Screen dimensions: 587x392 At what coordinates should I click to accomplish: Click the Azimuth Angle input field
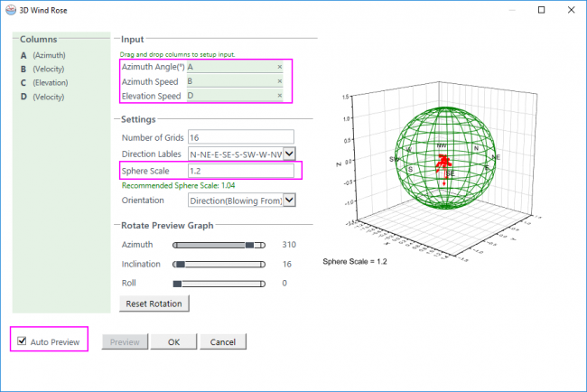pos(235,67)
